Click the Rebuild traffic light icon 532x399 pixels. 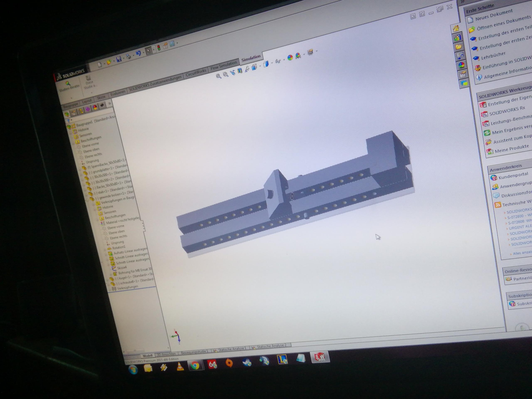159,48
